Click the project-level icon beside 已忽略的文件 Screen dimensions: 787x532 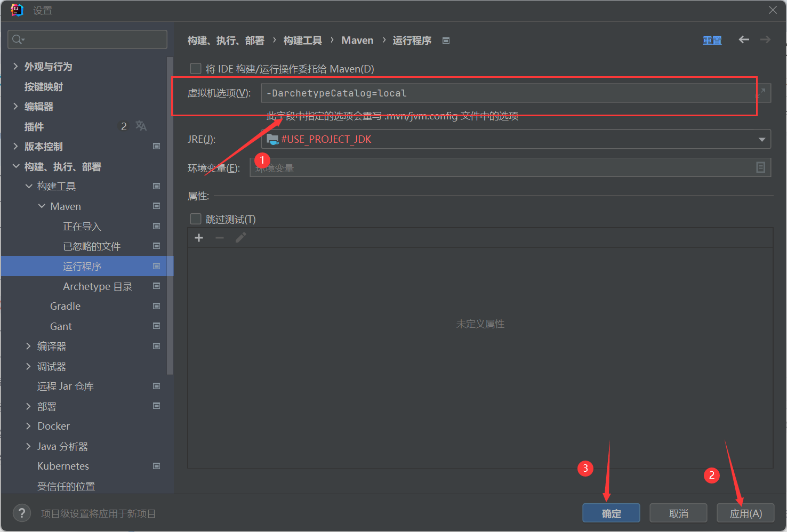157,246
